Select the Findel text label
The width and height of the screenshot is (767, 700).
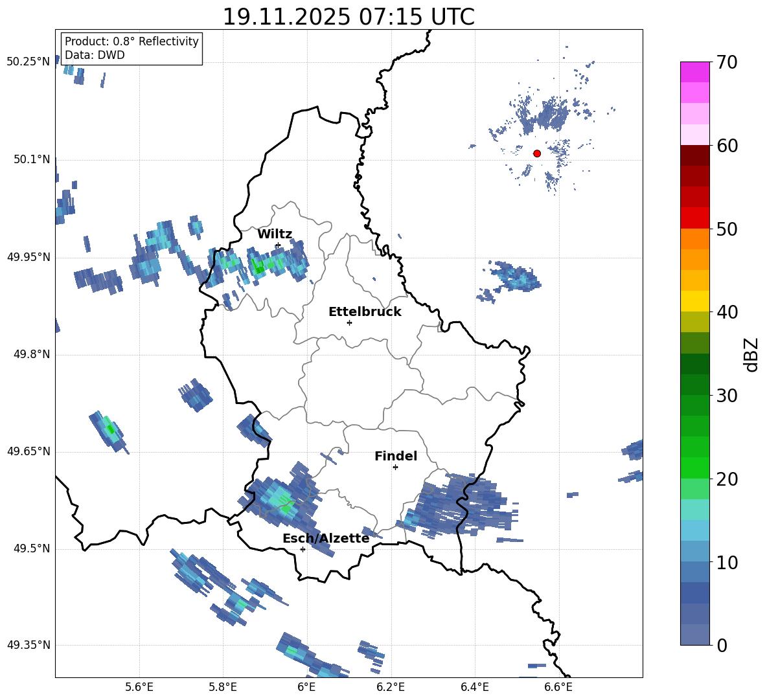396,457
